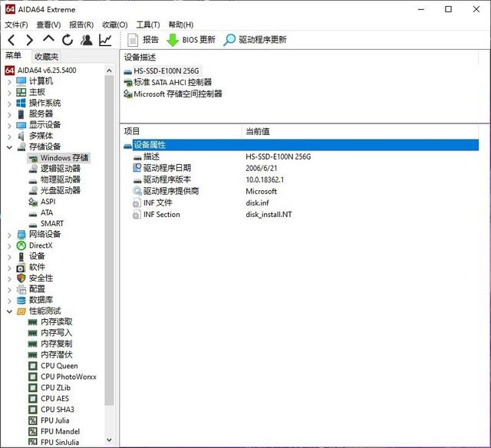Click tree scrollbar down arrow

tap(109, 440)
